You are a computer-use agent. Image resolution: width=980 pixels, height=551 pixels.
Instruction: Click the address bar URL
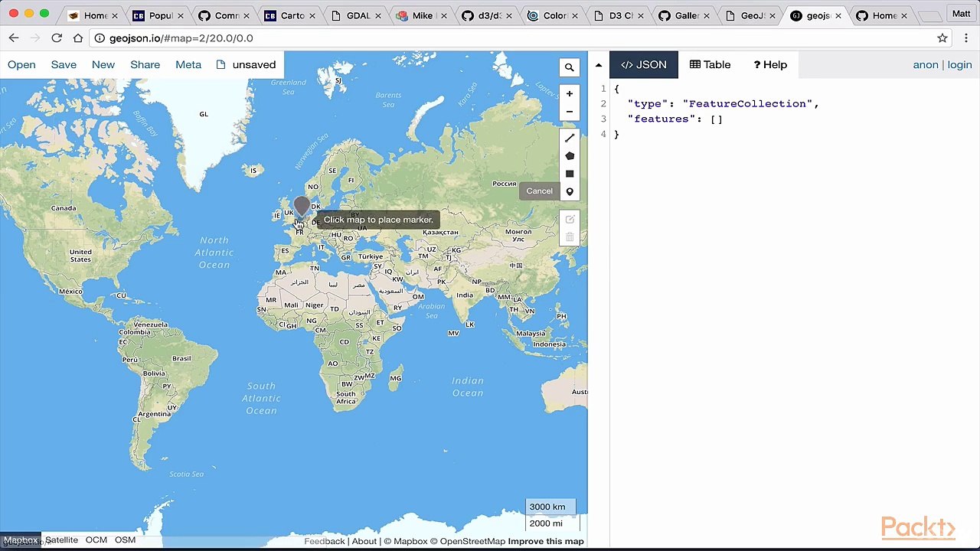click(x=181, y=38)
